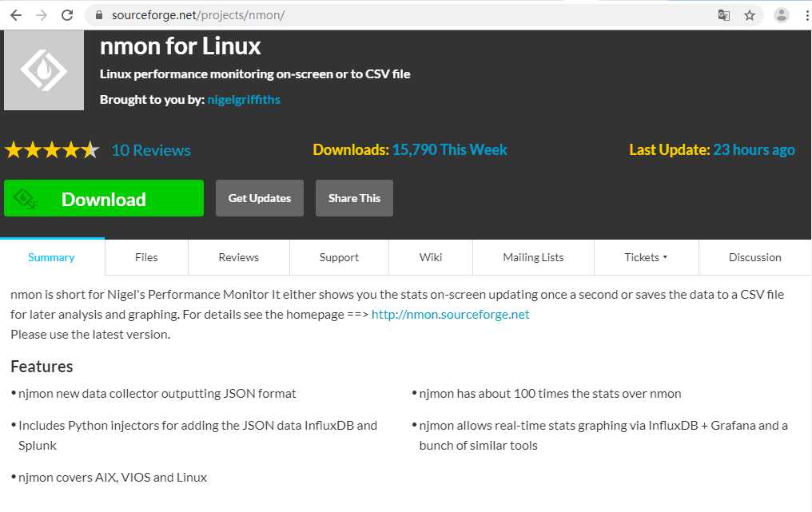Click the five-star rating stars
The image size is (812, 512).
52,150
